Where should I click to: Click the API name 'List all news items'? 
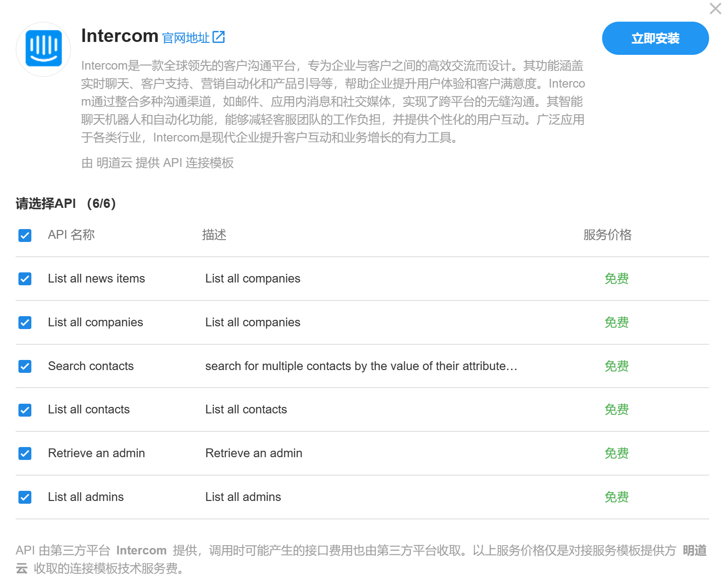tap(96, 278)
